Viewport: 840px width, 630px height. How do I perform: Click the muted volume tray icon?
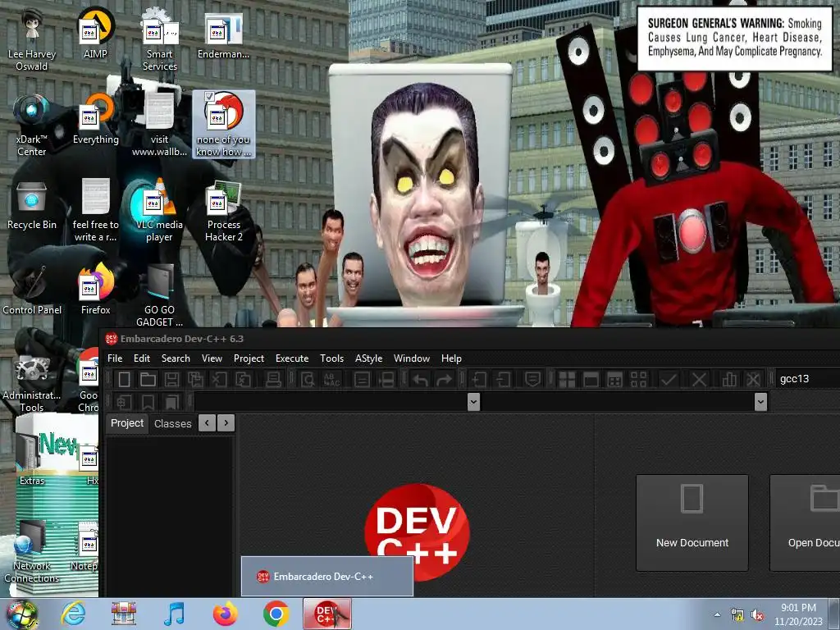click(757, 615)
